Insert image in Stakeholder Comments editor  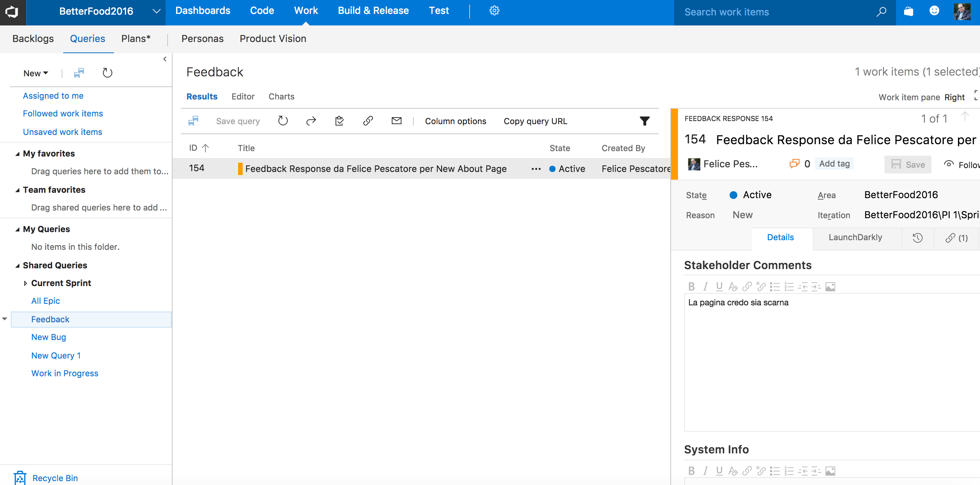pos(830,286)
